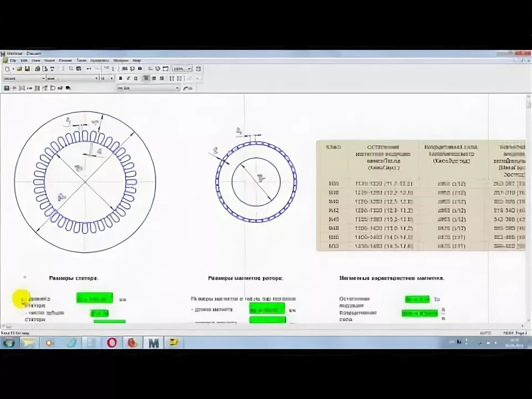Open the Symbolics menu
532x399 pixels.
99,60
